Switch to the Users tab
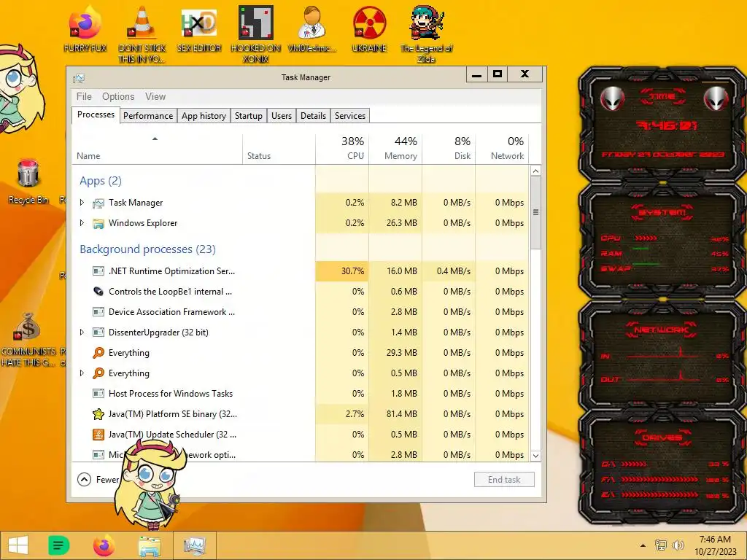The height and width of the screenshot is (560, 747). click(282, 116)
